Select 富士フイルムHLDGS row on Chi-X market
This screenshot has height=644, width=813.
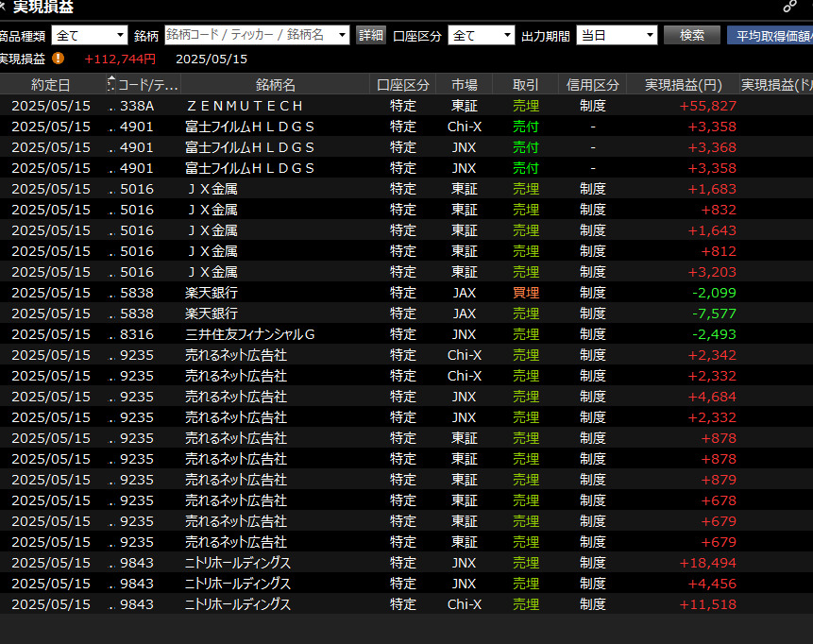coord(369,127)
